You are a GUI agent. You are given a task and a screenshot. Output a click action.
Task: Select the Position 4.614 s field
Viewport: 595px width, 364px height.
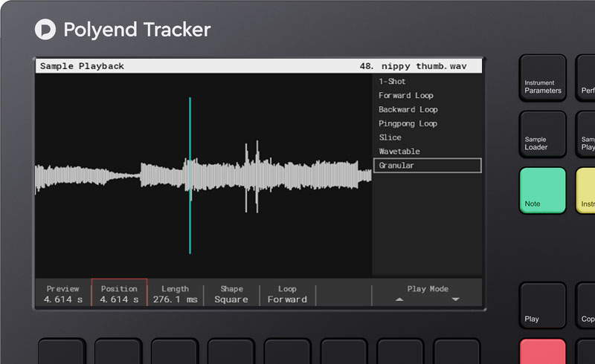tap(119, 293)
